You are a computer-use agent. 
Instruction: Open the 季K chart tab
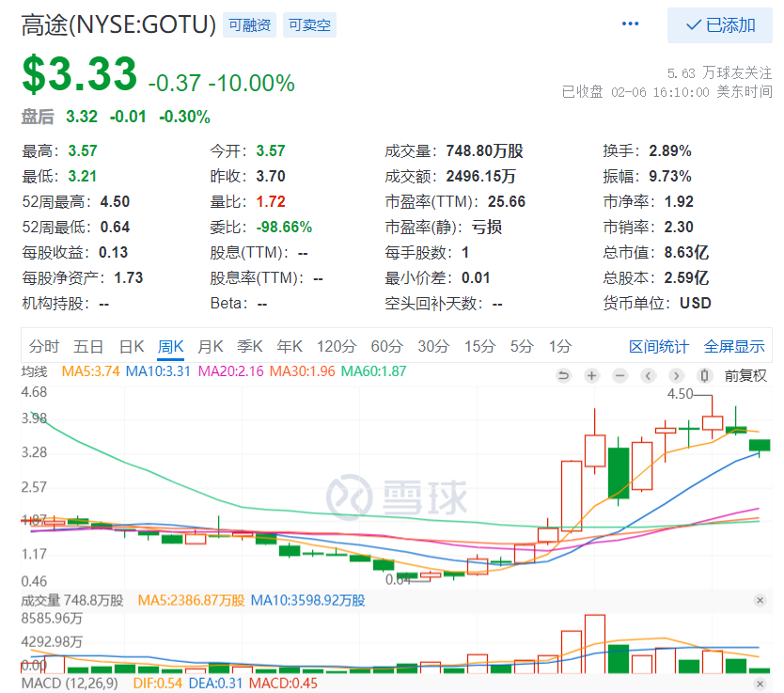click(249, 346)
